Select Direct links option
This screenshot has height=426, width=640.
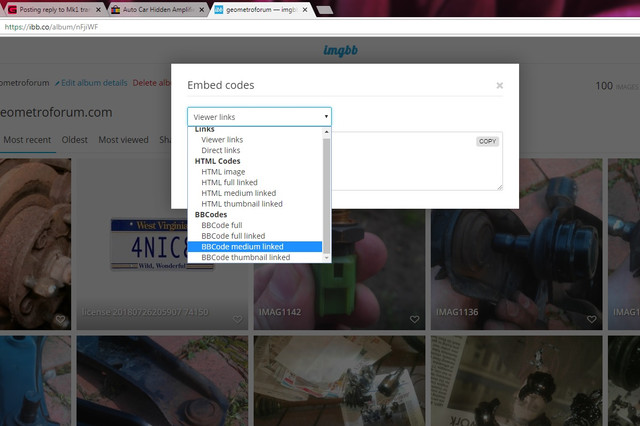pyautogui.click(x=220, y=150)
